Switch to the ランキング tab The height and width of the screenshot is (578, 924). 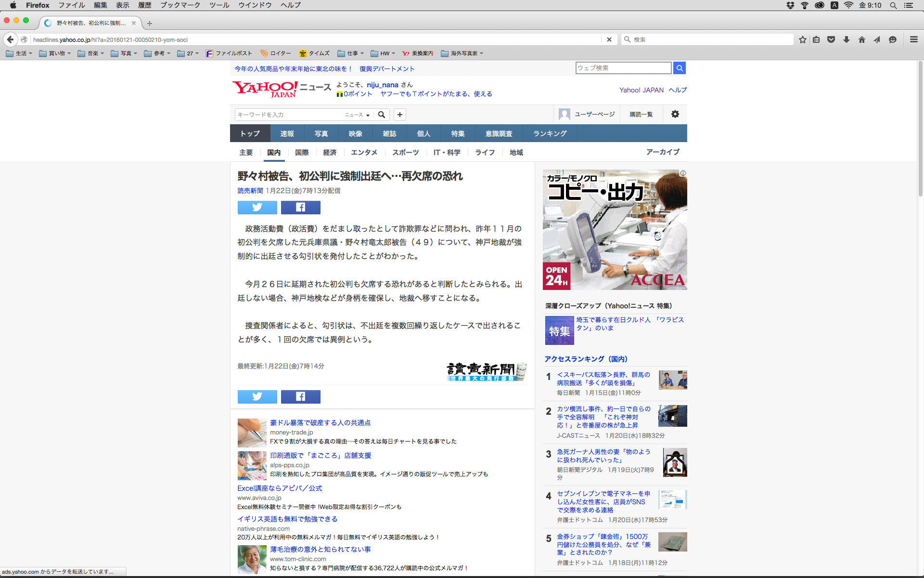pos(550,133)
